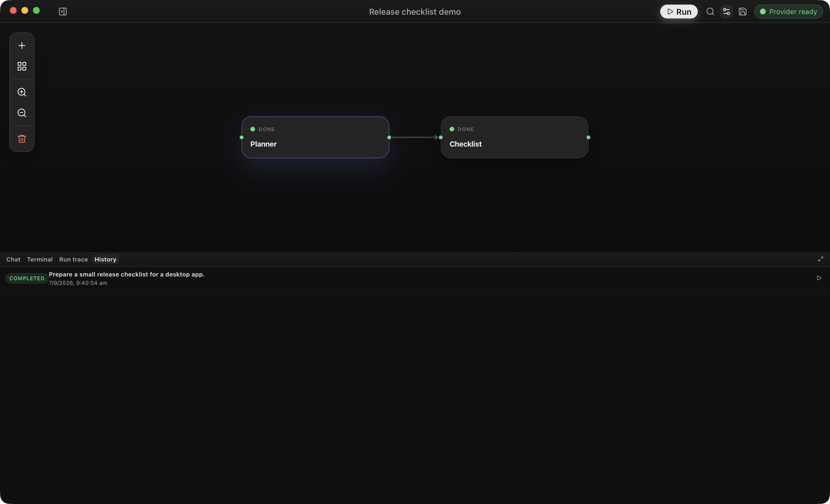830x504 pixels.
Task: Select the Planner node
Action: point(315,137)
